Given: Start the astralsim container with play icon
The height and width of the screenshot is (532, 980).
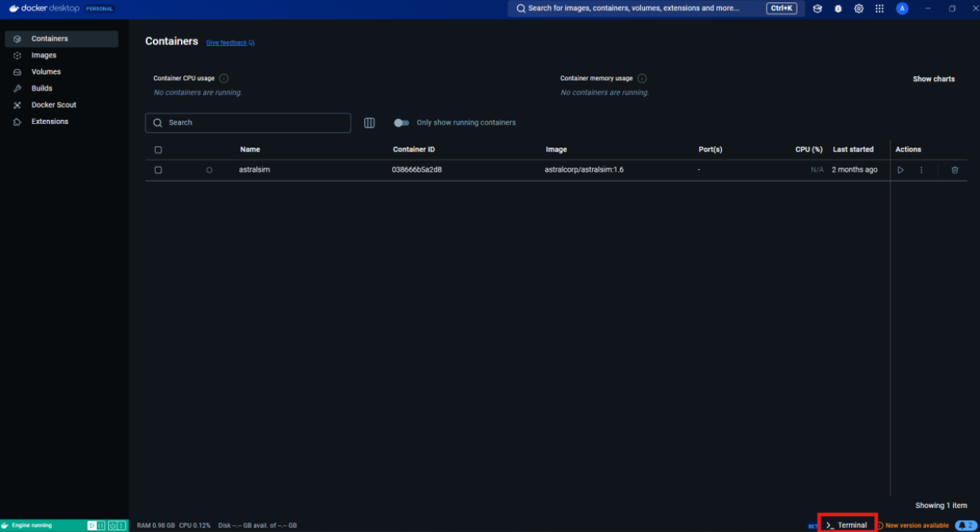Looking at the screenshot, I should 901,170.
